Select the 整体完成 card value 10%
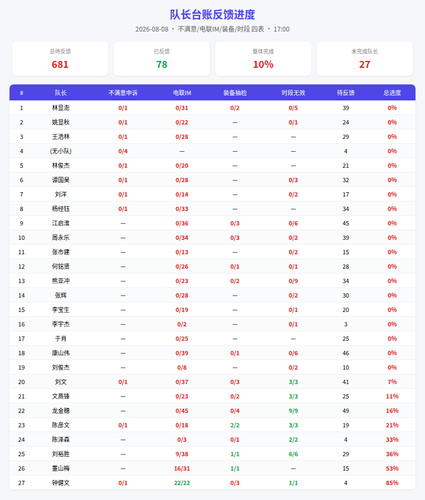The height and width of the screenshot is (500, 425). pos(263,64)
